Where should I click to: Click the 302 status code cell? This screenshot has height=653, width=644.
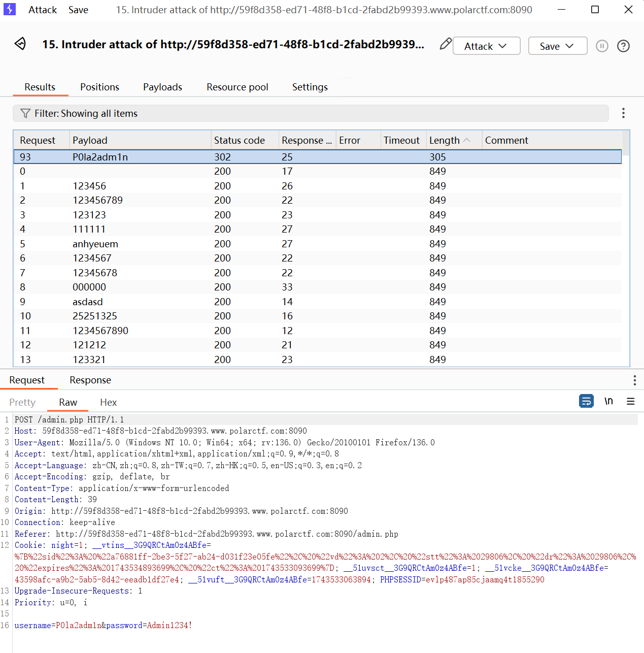(222, 157)
